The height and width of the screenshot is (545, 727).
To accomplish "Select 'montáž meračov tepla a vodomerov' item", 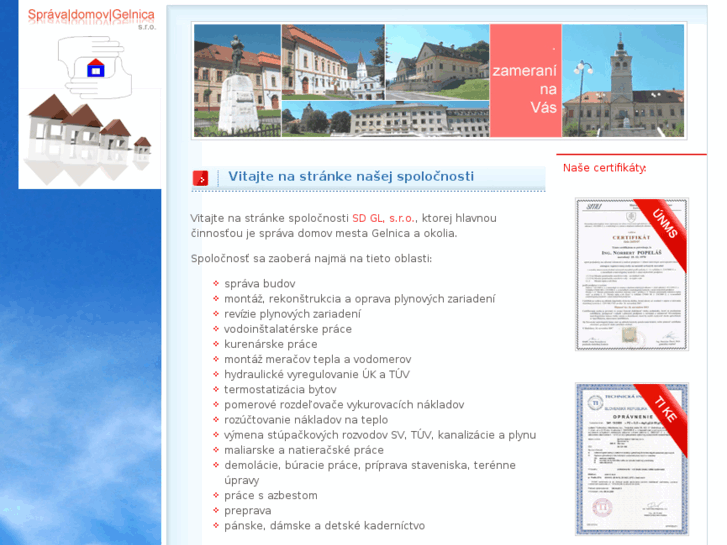I will [x=318, y=359].
